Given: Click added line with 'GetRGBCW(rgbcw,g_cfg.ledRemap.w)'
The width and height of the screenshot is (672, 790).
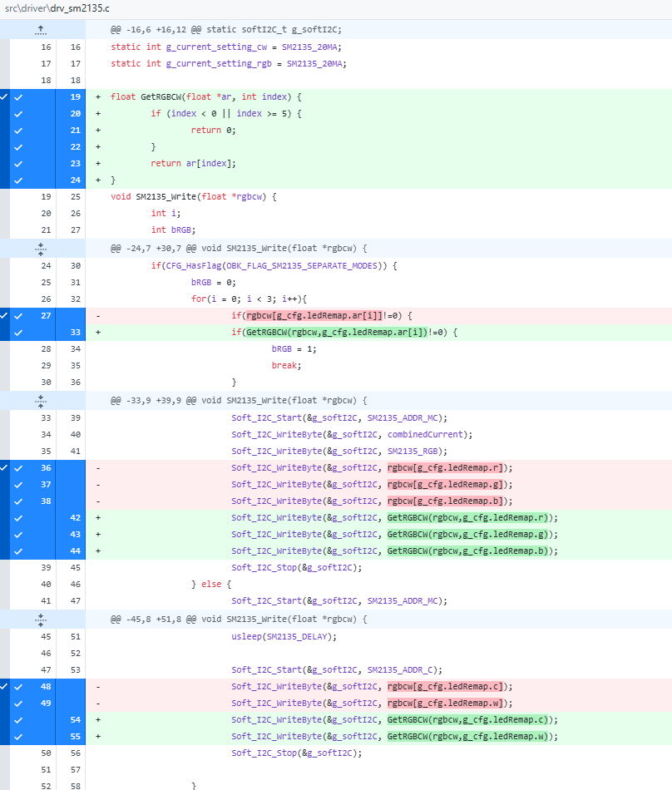Looking at the screenshot, I should [395, 736].
